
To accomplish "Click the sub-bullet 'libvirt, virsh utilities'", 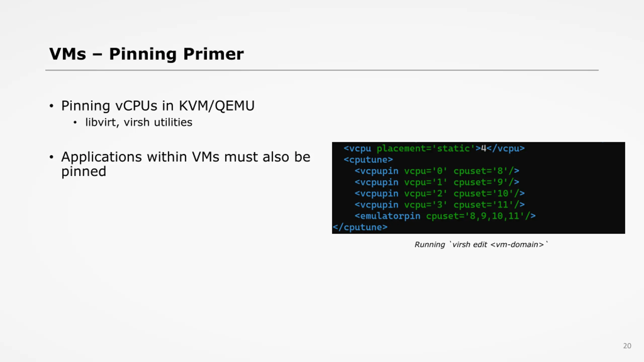I will pyautogui.click(x=139, y=122).
